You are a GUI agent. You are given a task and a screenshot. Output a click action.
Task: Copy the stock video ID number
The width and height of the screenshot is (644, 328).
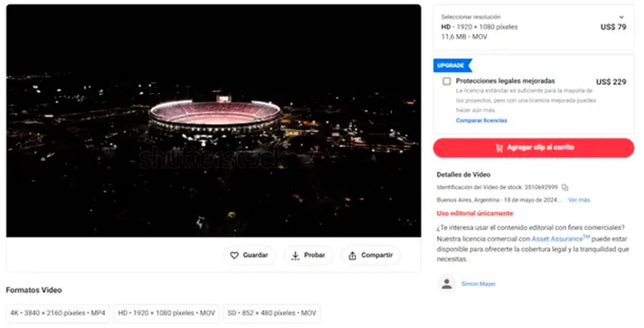pyautogui.click(x=565, y=188)
